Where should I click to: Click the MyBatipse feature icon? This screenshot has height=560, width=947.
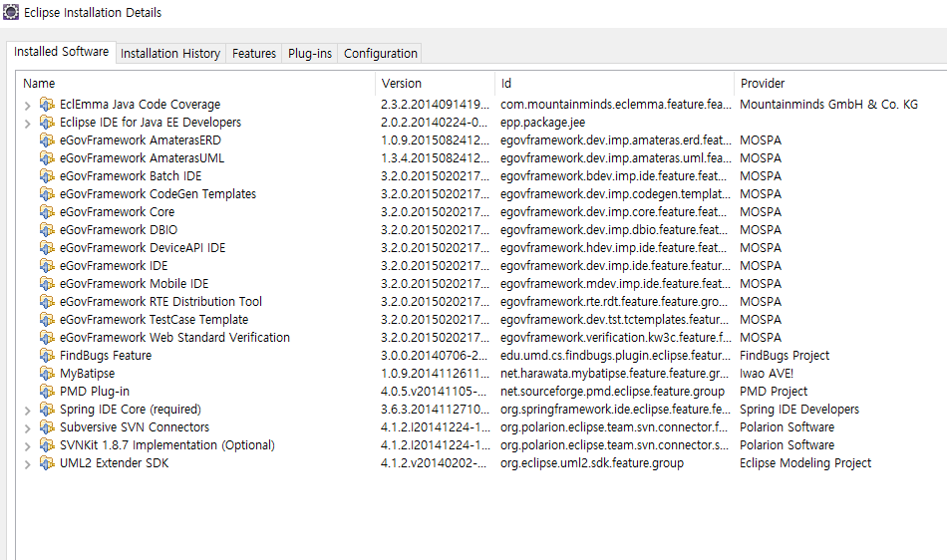pos(47,374)
